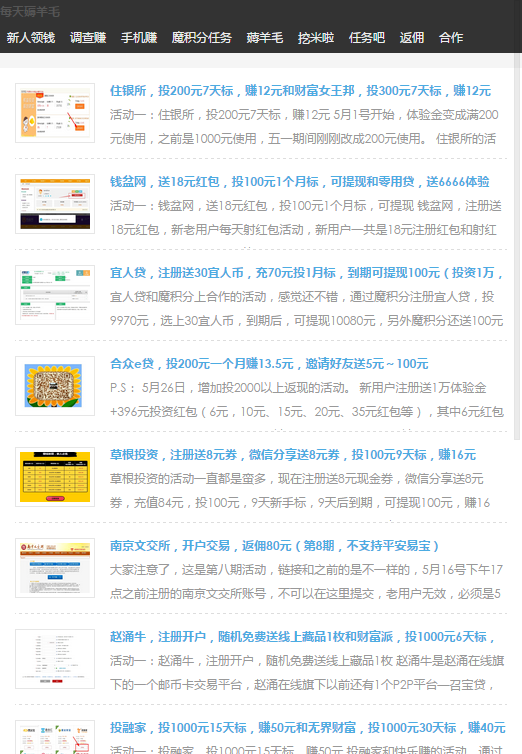This screenshot has width=522, height=754.
Task: Click the 赵涌牛 article thumbnail
Action: click(55, 659)
